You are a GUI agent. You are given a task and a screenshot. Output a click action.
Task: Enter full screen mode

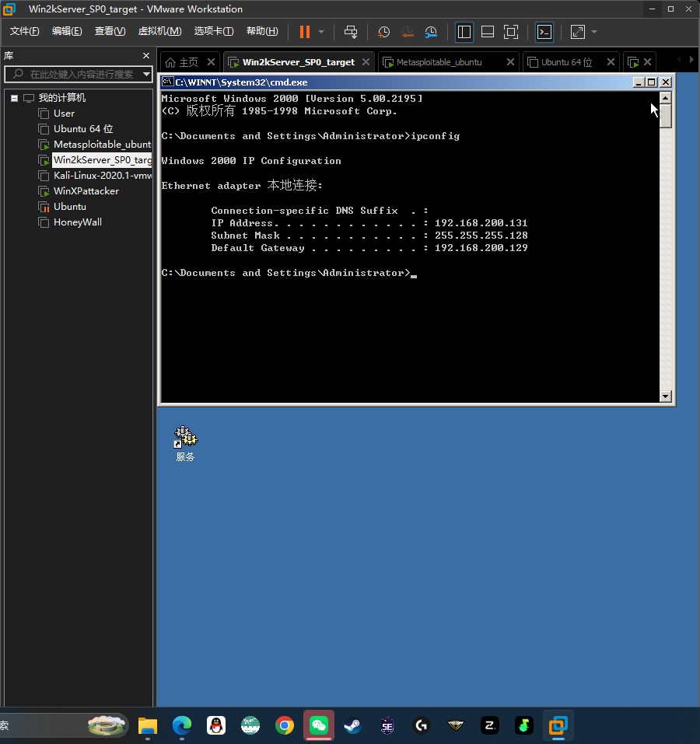(511, 32)
